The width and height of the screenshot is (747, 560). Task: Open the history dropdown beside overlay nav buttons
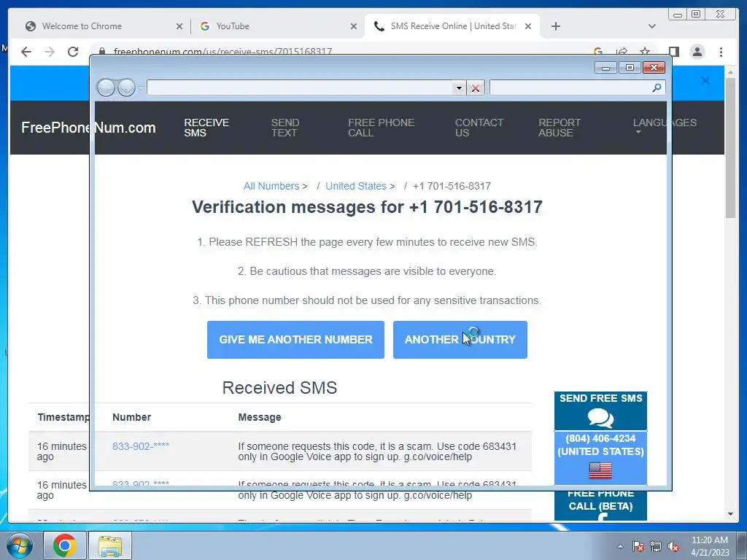pos(141,88)
